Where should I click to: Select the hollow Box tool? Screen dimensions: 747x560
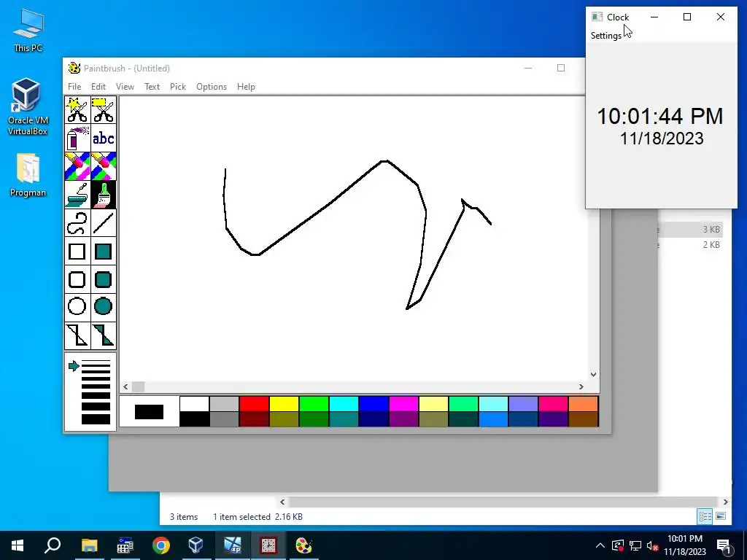[x=77, y=252]
